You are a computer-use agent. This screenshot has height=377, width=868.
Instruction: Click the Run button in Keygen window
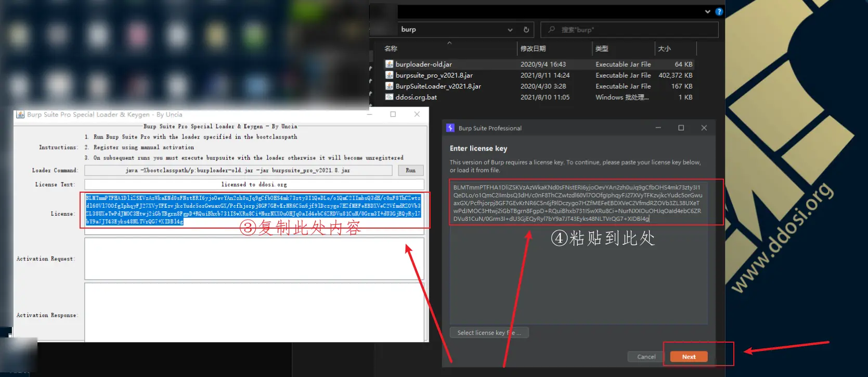tap(411, 170)
